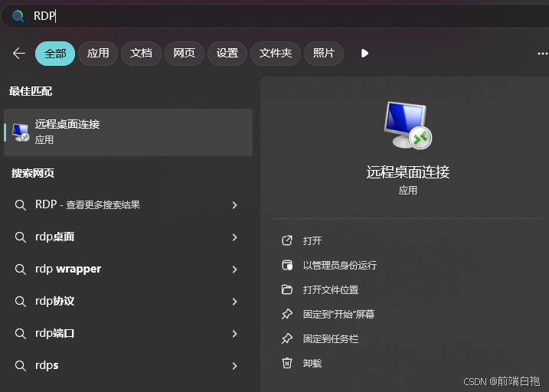Click the 搜索网页 section heading
This screenshot has height=392, width=549.
pos(33,173)
